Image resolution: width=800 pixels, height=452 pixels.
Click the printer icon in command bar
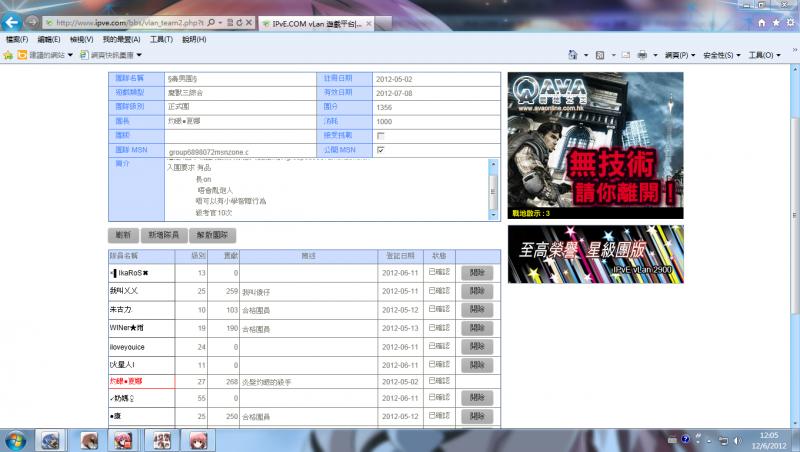point(642,55)
